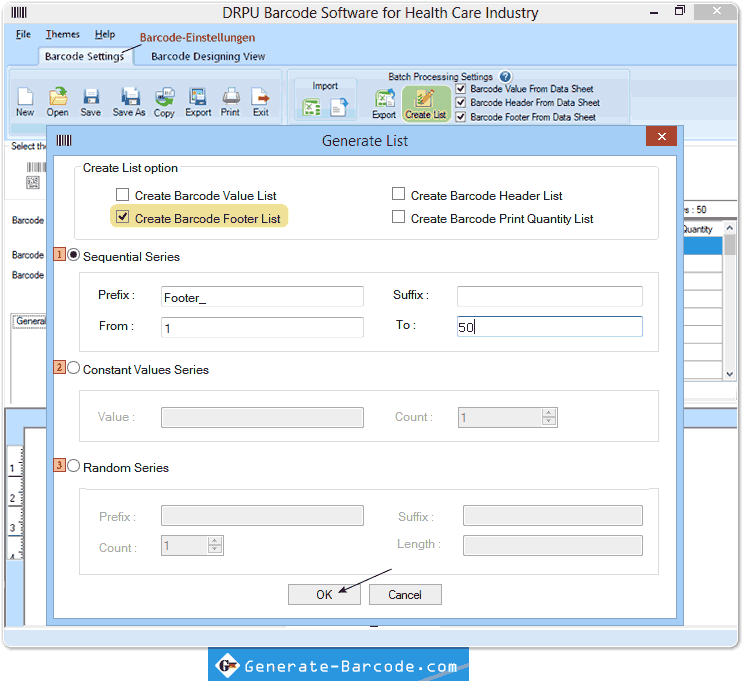Check Create Barcode Print Quantity List

pos(399,217)
